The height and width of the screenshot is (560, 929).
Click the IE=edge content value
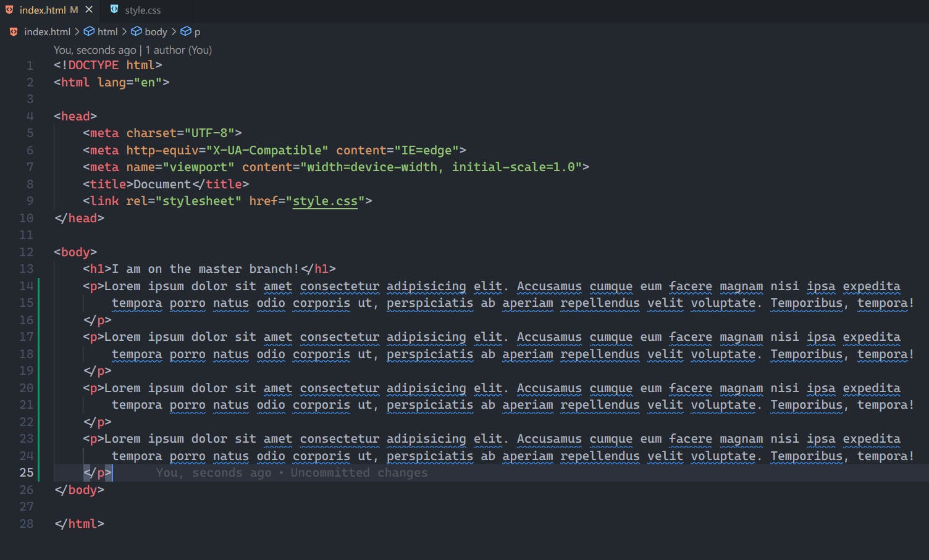[427, 150]
